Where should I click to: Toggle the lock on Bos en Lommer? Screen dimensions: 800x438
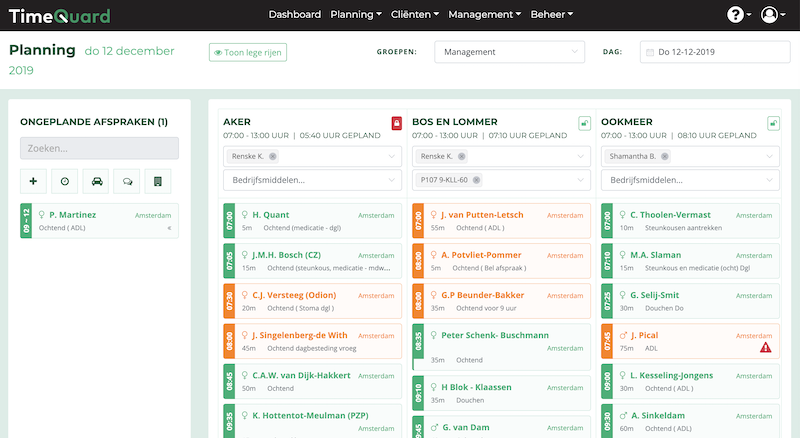pos(585,123)
